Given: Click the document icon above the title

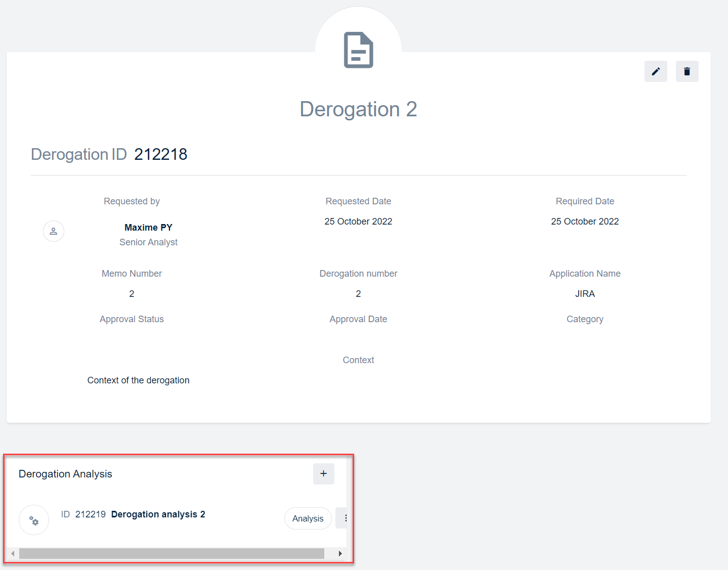Looking at the screenshot, I should pyautogui.click(x=358, y=50).
